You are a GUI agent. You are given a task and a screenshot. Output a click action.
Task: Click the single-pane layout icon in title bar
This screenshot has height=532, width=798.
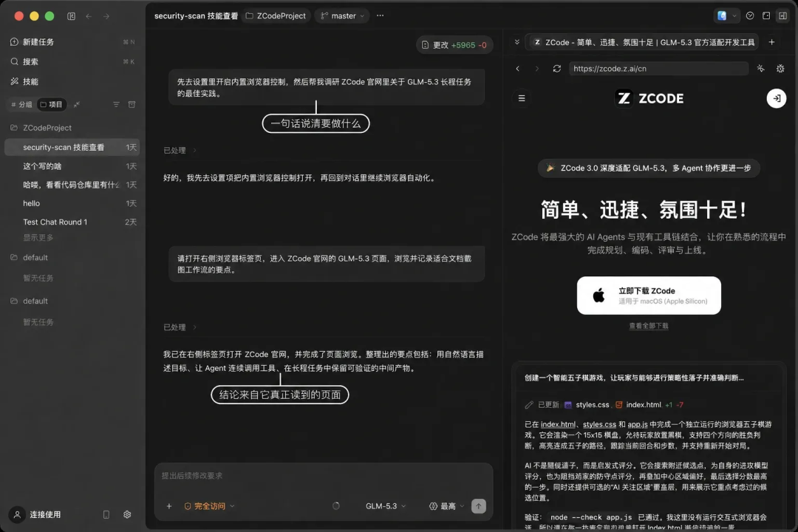coord(766,16)
